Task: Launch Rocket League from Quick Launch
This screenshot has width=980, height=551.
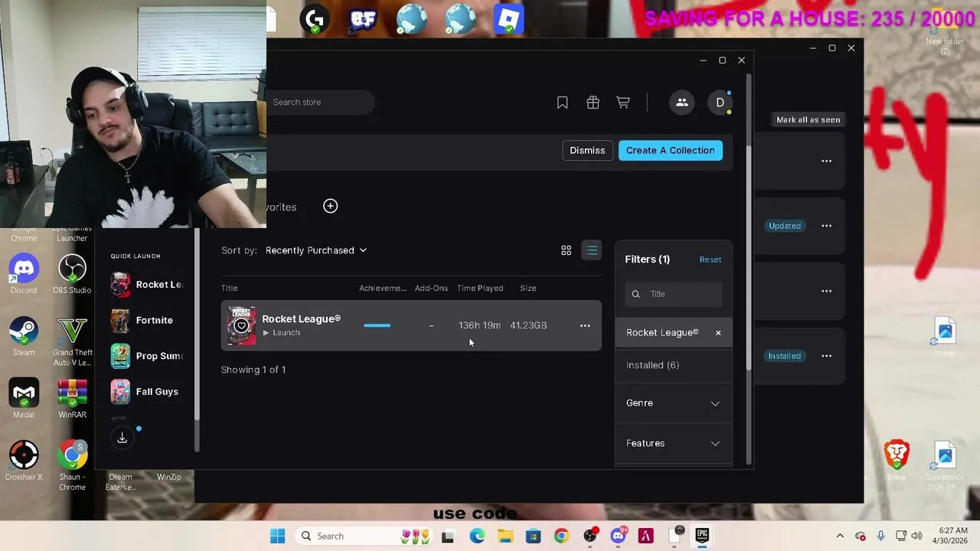Action: pos(148,285)
